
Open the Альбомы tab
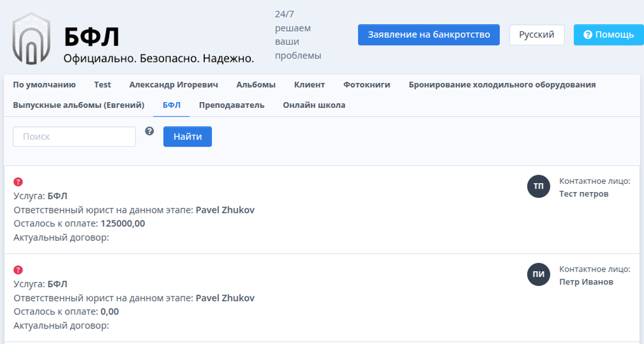point(255,84)
